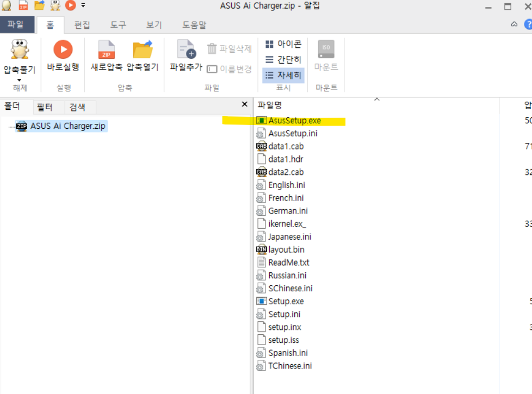Select the data1.cab CAB icon
The height and width of the screenshot is (394, 532).
(x=261, y=147)
